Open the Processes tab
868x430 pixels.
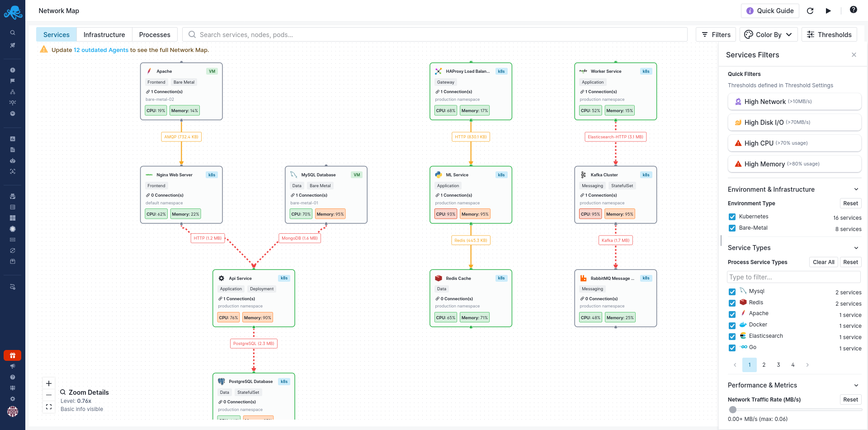pos(155,34)
